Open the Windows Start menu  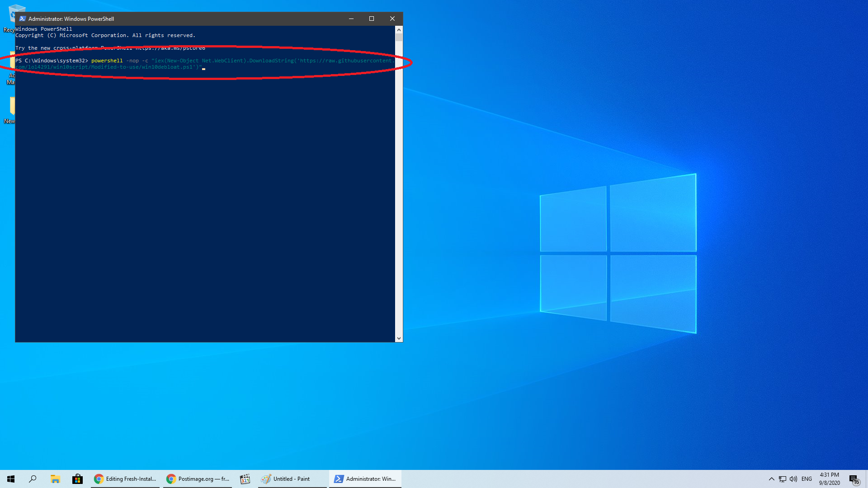(x=11, y=479)
